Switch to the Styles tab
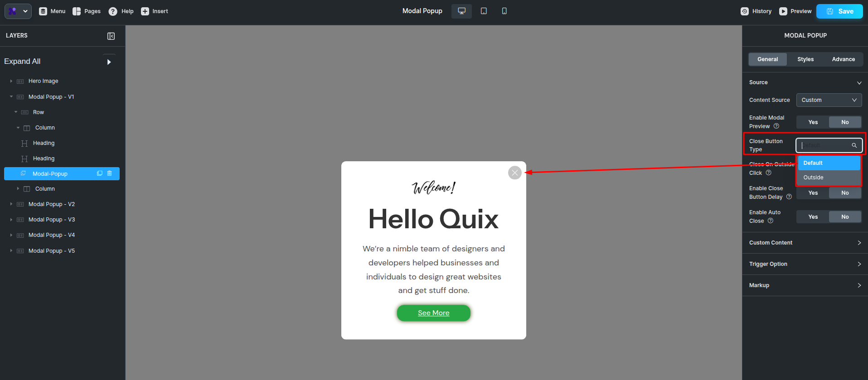 805,59
